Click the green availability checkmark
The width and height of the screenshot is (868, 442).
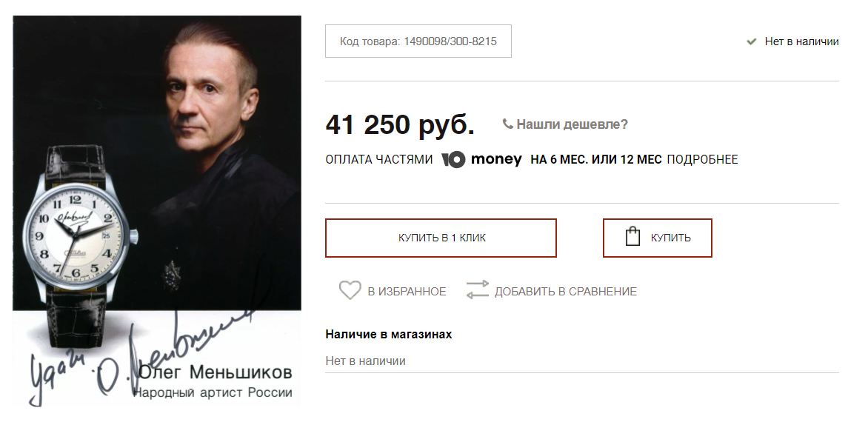[751, 41]
